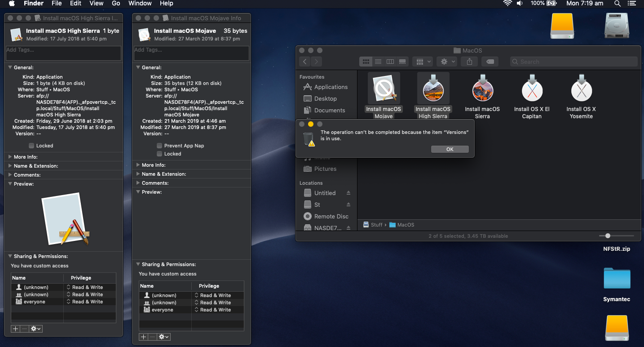The height and width of the screenshot is (347, 644).
Task: Open permissions gear menu in Mojave Info
Action: click(x=164, y=337)
